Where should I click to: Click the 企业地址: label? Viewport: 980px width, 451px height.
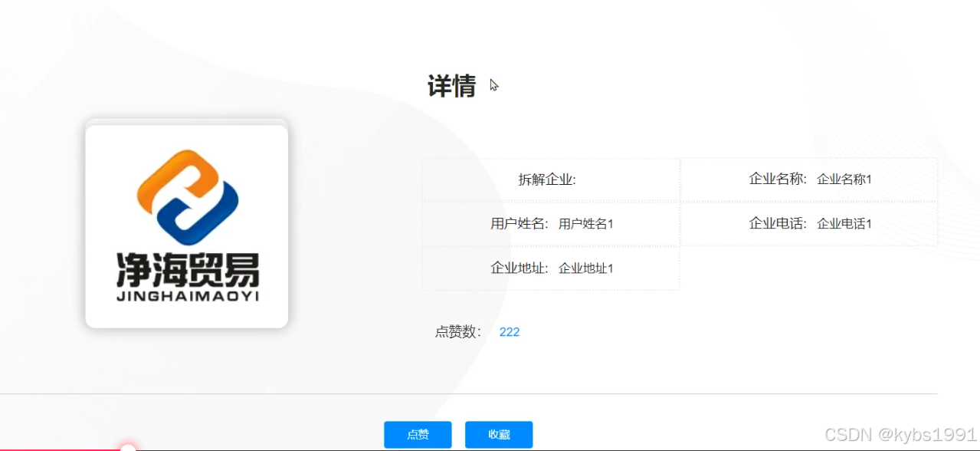click(x=519, y=268)
